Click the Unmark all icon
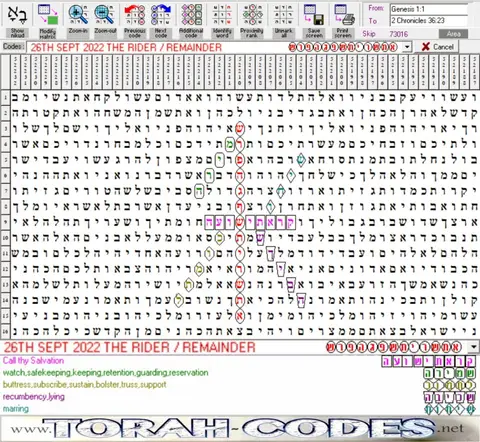This screenshot has width=480, height=442. 283,15
